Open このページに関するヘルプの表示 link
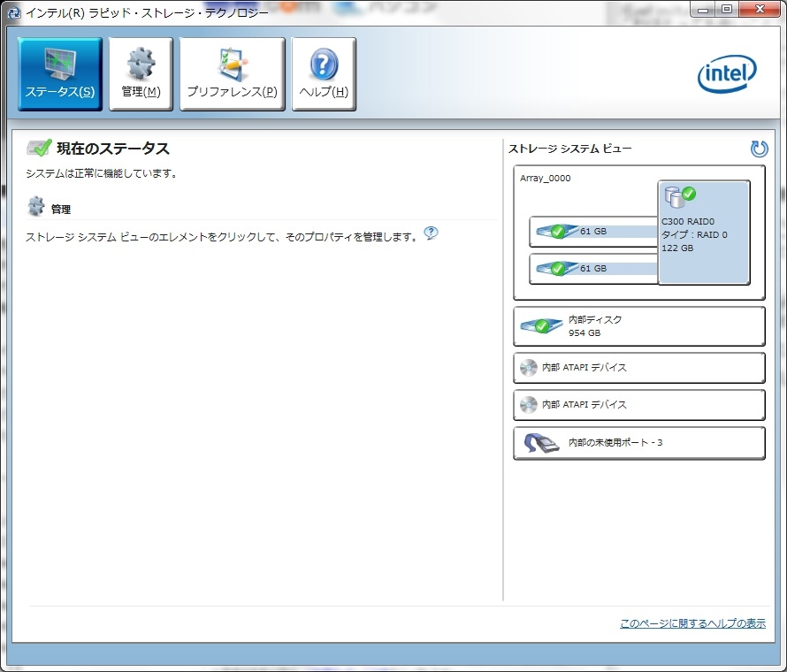 pos(692,623)
